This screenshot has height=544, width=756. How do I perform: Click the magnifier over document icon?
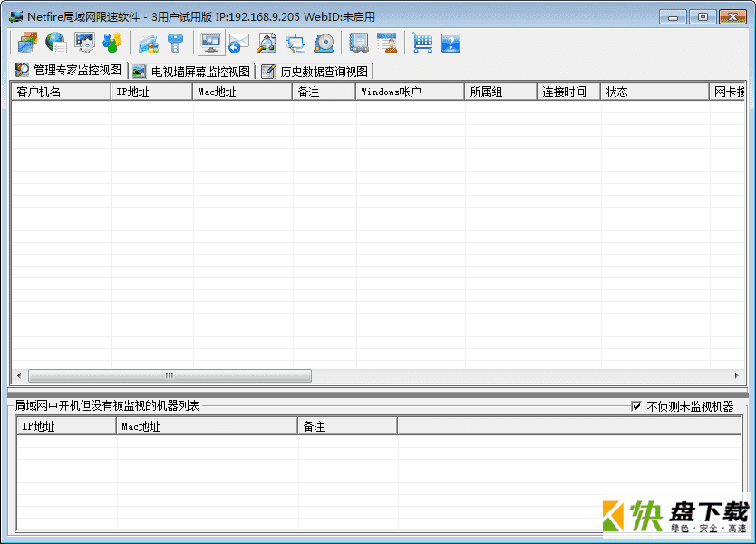[x=267, y=43]
